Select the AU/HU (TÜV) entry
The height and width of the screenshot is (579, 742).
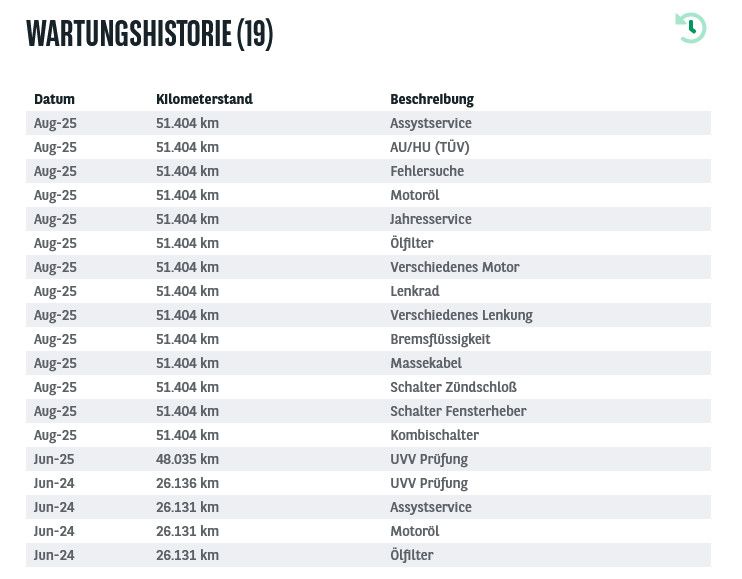coord(429,147)
